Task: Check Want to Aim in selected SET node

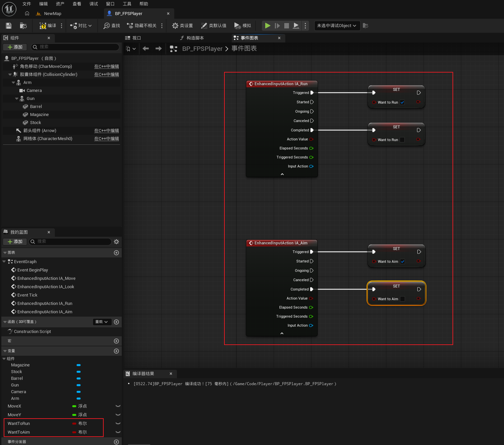Action: click(403, 299)
